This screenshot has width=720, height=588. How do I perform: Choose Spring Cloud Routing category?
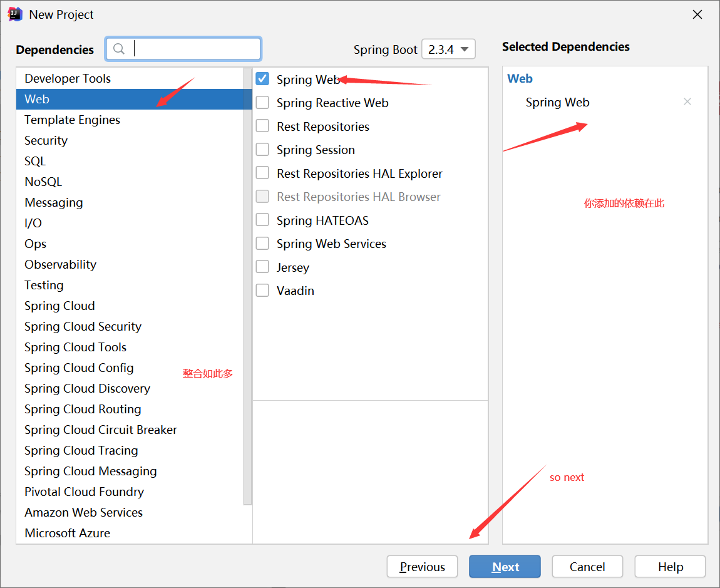click(x=130, y=410)
